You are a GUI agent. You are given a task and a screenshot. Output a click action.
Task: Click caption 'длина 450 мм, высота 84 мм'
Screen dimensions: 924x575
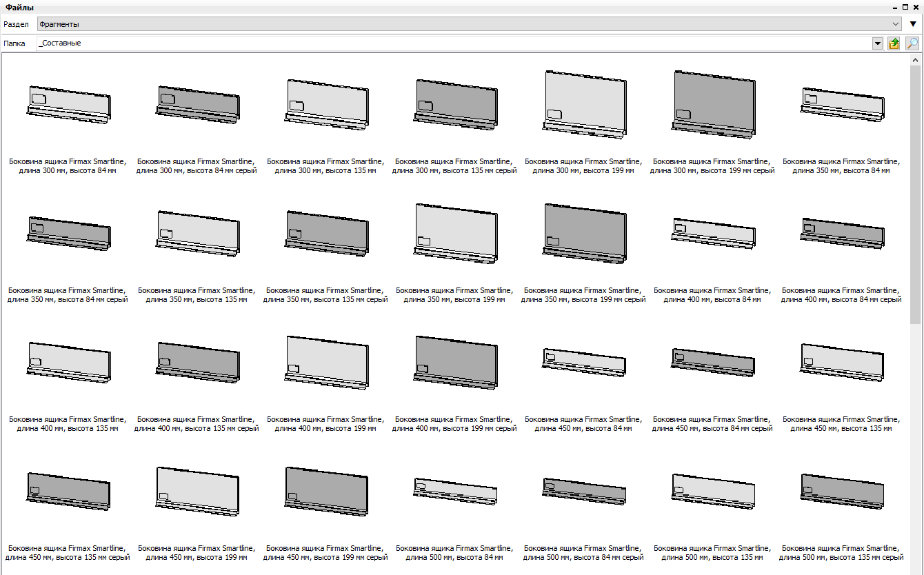click(x=583, y=428)
